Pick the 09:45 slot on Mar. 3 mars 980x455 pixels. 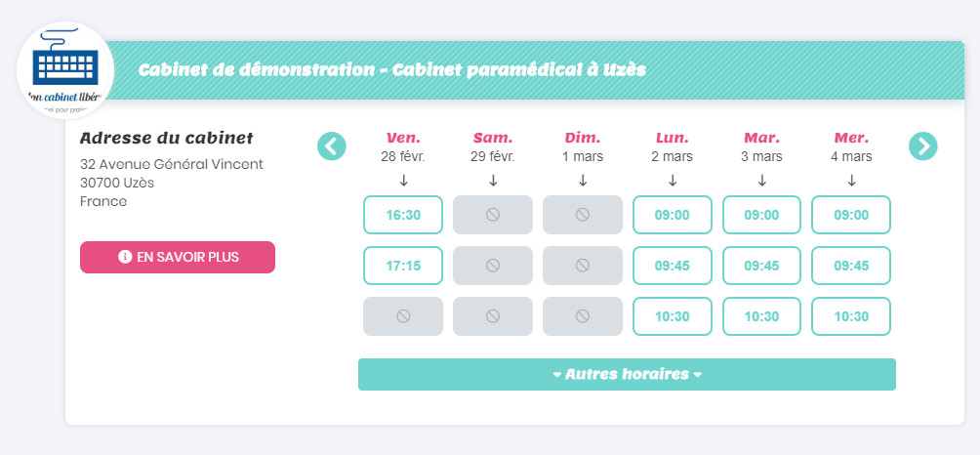point(762,266)
